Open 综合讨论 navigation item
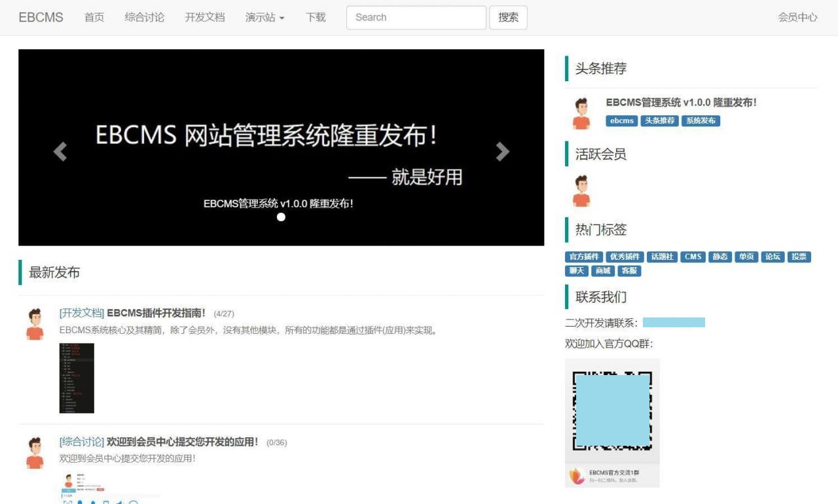This screenshot has height=504, width=838. (x=145, y=18)
